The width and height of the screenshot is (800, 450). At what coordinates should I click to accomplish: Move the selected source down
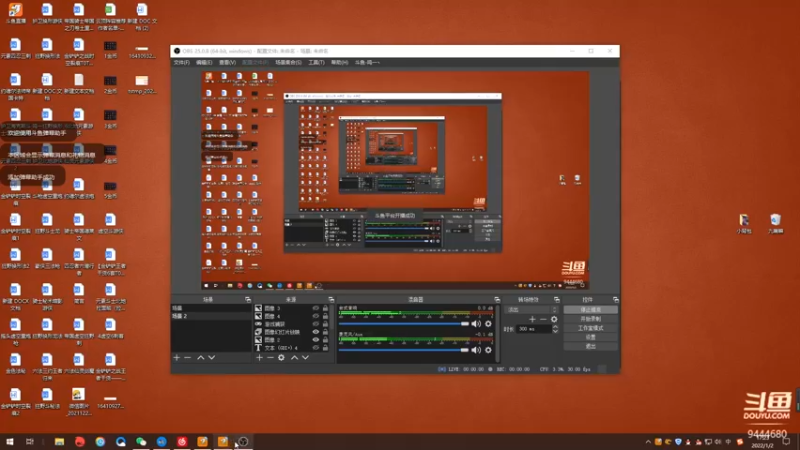[305, 358]
